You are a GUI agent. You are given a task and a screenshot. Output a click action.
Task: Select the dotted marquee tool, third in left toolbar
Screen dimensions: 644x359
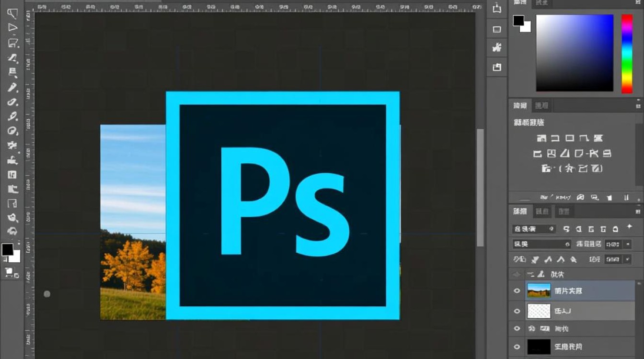(12, 43)
